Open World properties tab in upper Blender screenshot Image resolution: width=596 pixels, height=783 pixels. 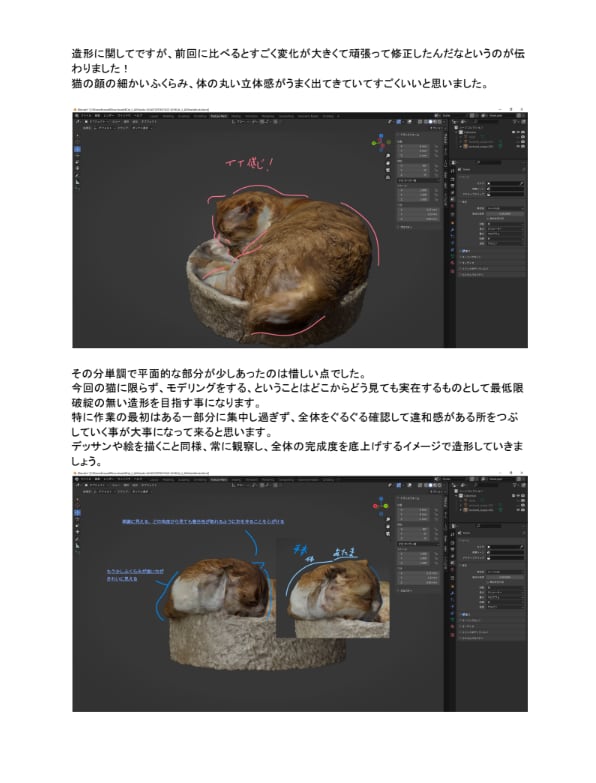pos(452,205)
